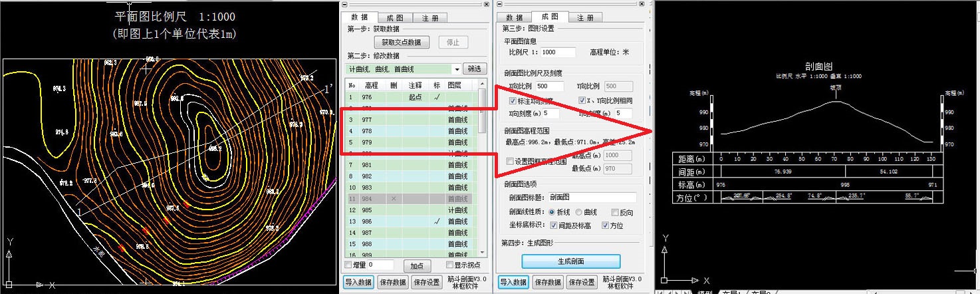Image resolution: width=980 pixels, height=294 pixels.
Task: Select the 折线 radio button
Action: 552,212
